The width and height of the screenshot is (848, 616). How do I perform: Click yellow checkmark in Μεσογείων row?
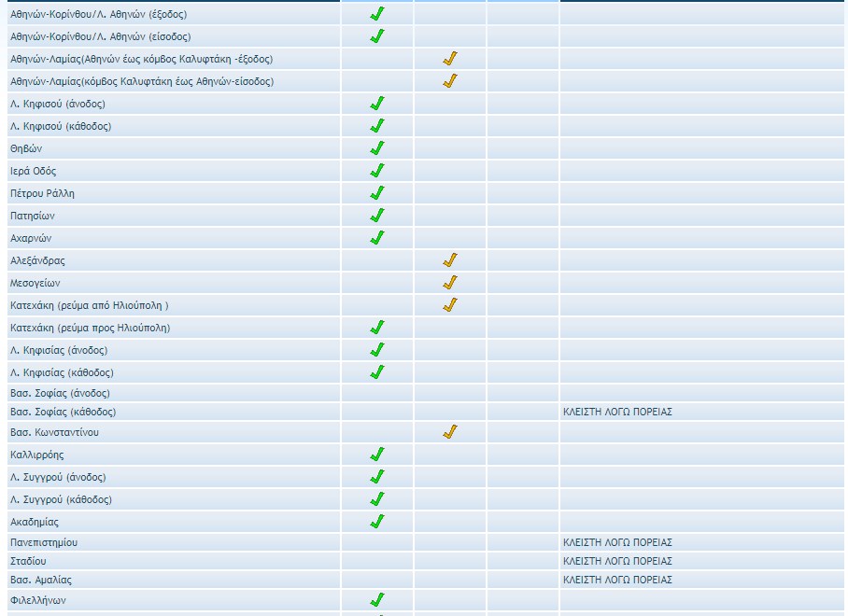click(x=450, y=283)
